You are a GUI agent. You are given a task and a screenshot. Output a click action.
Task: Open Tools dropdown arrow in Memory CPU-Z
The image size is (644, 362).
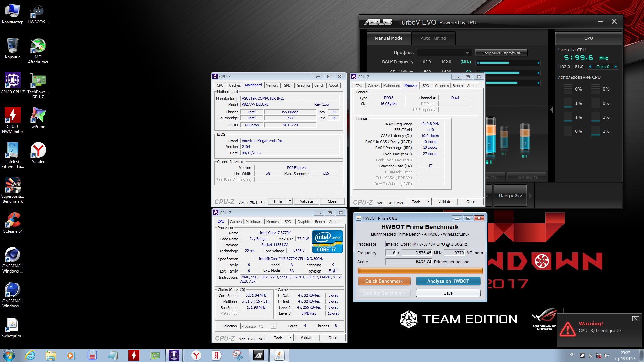pos(428,202)
